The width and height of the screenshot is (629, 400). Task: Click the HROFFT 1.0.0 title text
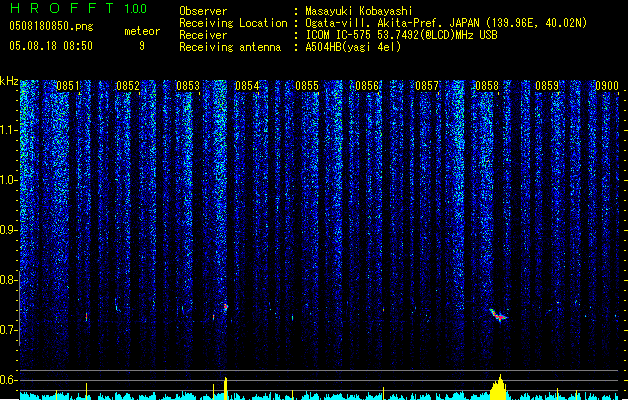coord(78,8)
